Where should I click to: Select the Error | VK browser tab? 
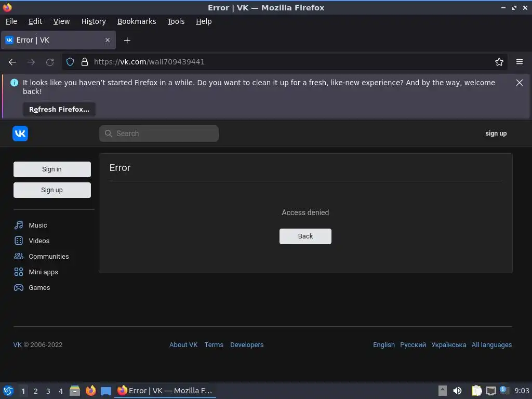click(x=58, y=40)
